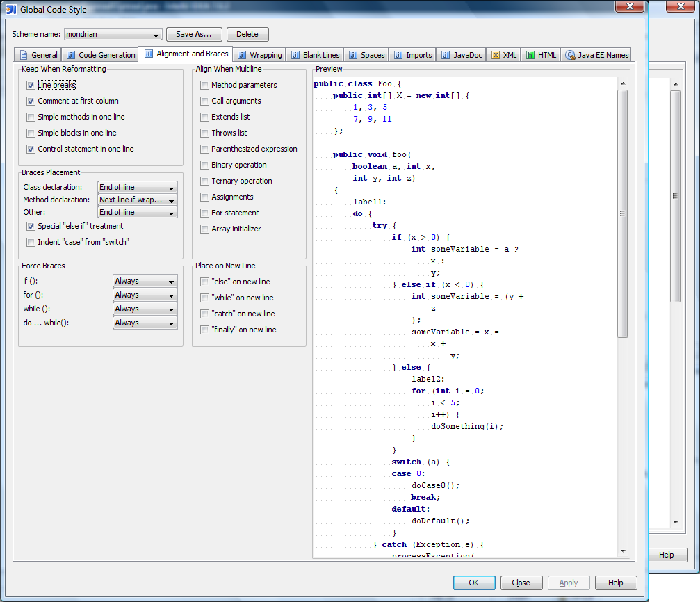
Task: Click the XML tab icon
Action: [495, 55]
